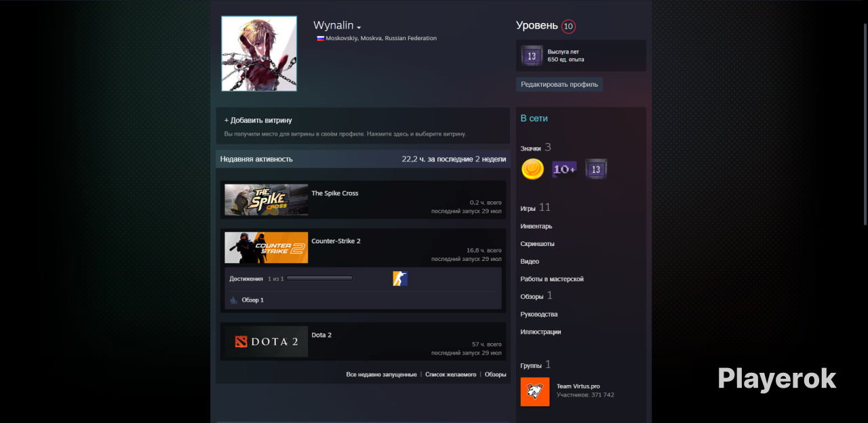Open the Counter-Strike 2 game banner
The width and height of the screenshot is (868, 423).
tap(267, 247)
